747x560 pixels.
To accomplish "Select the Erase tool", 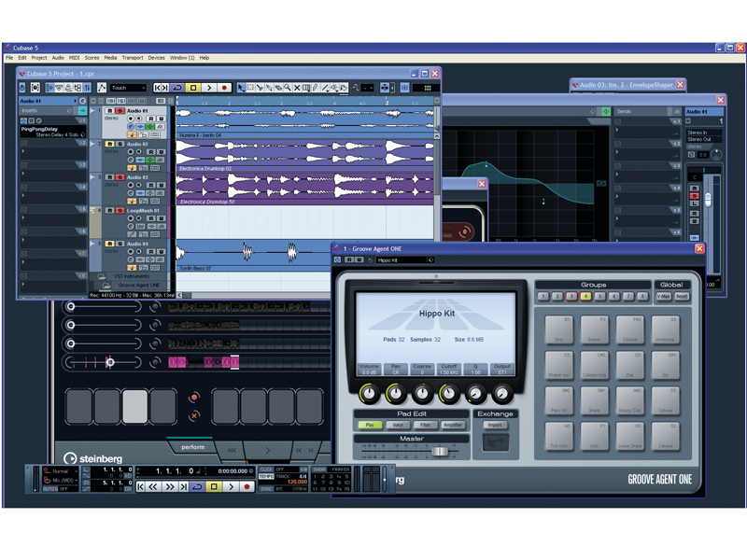I will point(278,88).
